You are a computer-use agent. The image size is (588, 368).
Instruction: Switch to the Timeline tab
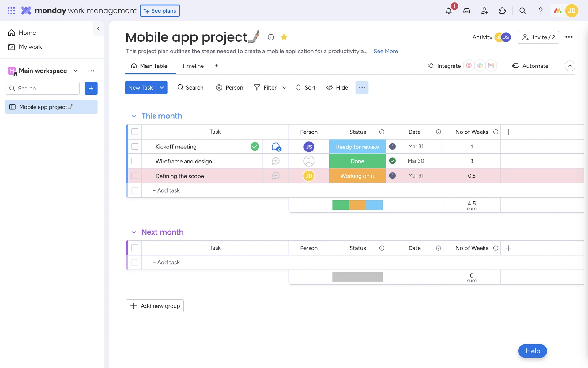coord(193,66)
